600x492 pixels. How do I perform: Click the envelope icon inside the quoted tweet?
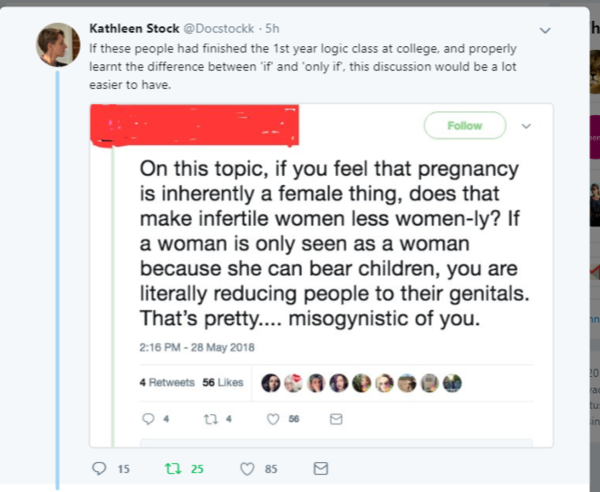point(336,420)
